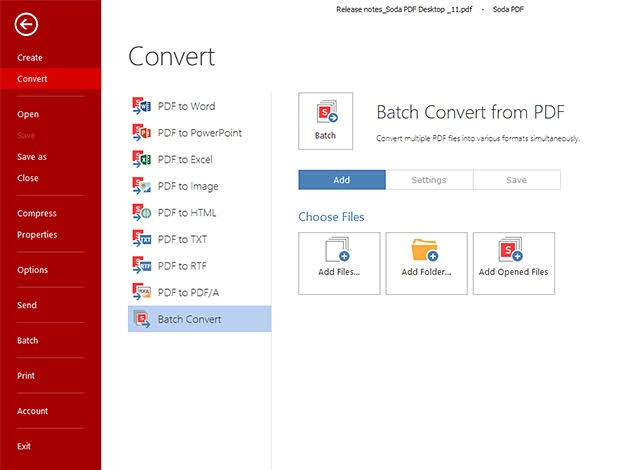
Task: Click the Batch Convert label text
Action: pyautogui.click(x=190, y=319)
